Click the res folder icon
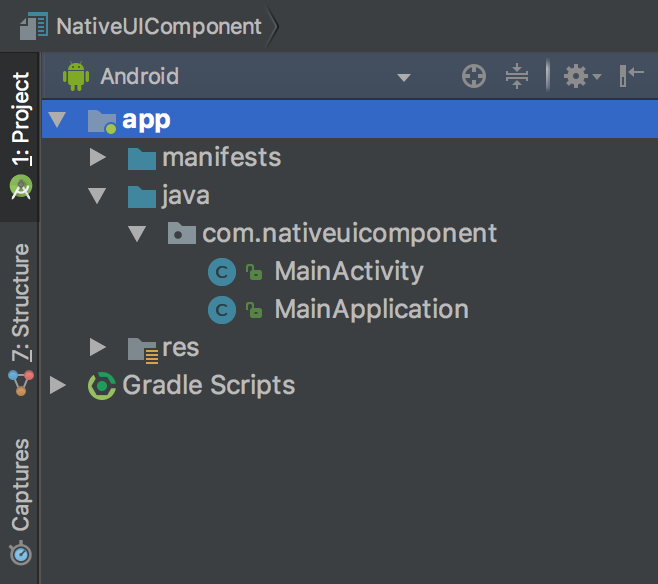658x584 pixels. [143, 348]
